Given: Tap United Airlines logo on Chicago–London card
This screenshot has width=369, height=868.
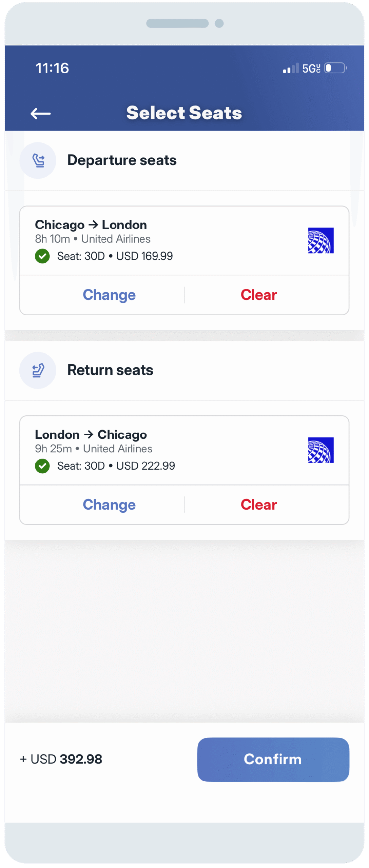Looking at the screenshot, I should tap(321, 240).
